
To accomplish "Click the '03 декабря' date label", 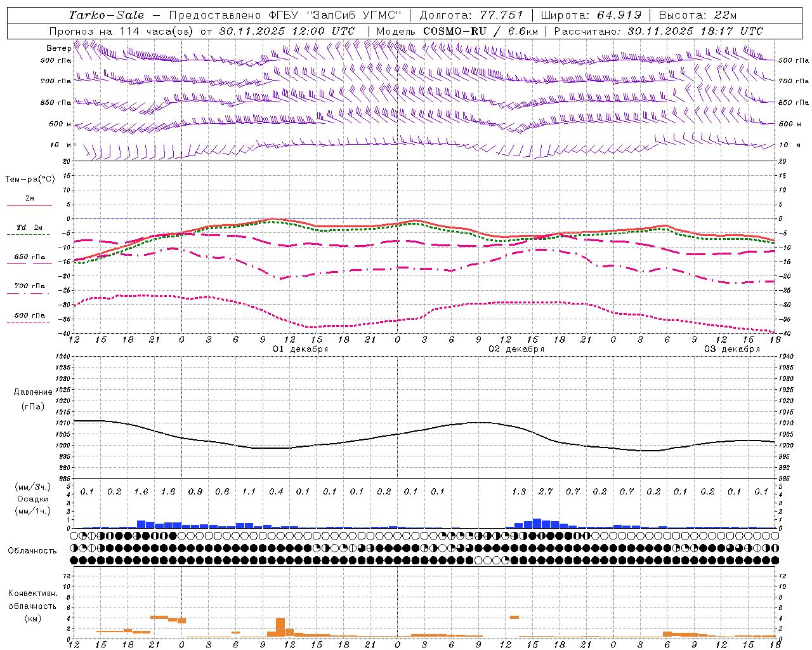I will 732,349.
